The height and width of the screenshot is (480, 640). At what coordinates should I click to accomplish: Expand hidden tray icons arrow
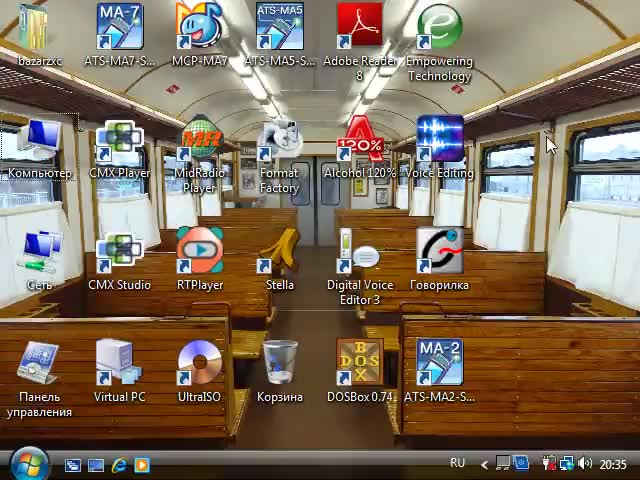[485, 464]
